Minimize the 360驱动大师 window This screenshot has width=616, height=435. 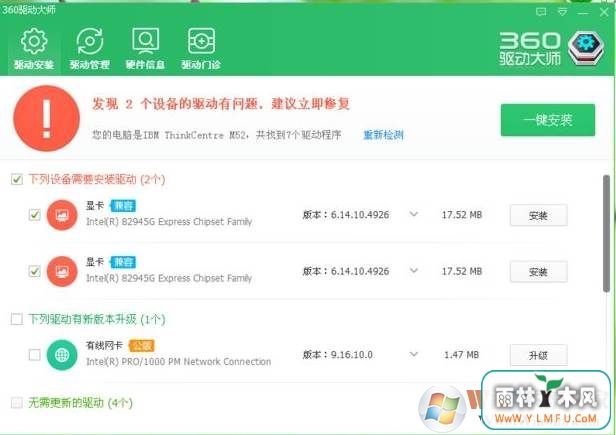tap(583, 13)
